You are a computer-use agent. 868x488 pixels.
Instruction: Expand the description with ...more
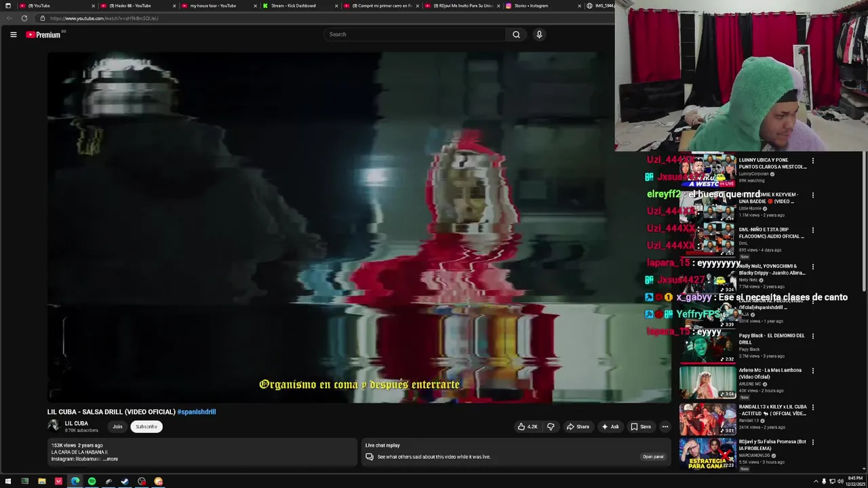[110, 460]
